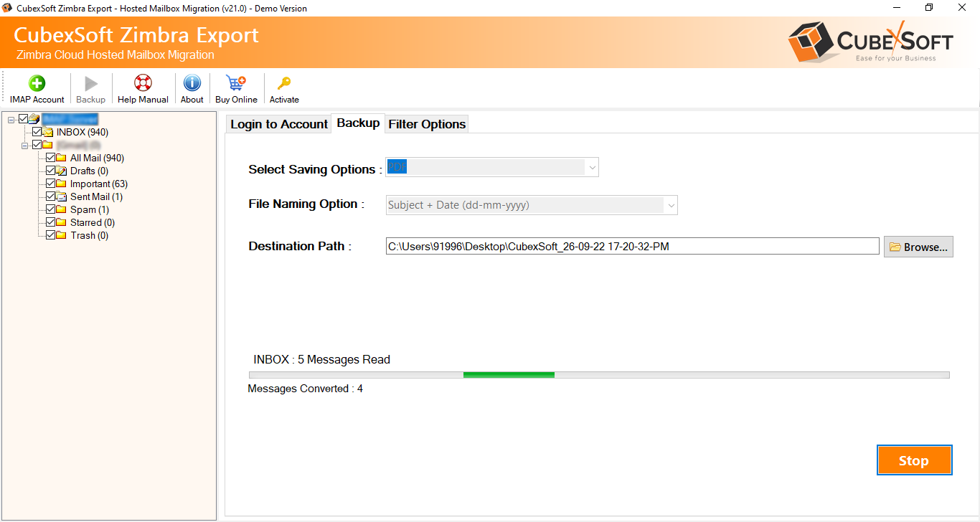Click the 'Select Saving Options :' label

tap(316, 169)
